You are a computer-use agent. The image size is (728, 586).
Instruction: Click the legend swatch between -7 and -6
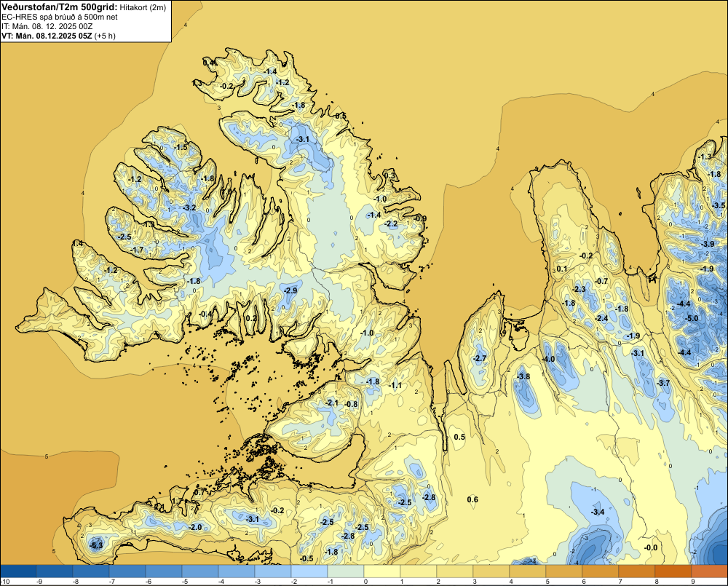(127, 571)
